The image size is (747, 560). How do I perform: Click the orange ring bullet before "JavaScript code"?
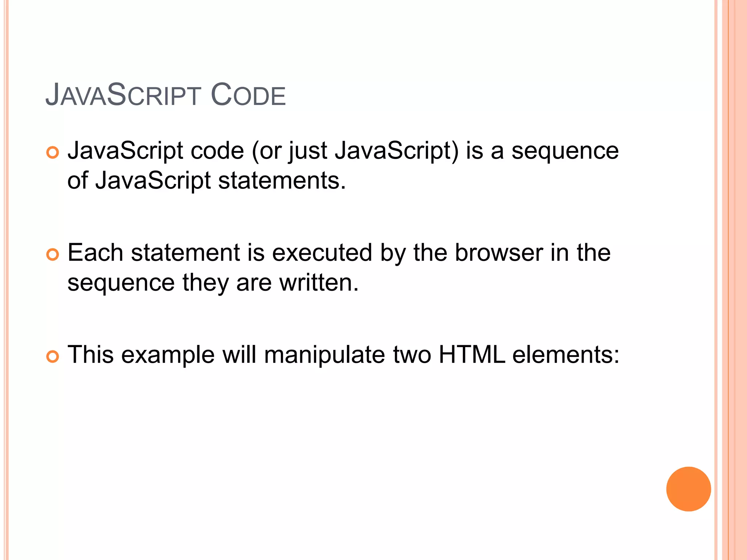click(x=53, y=152)
